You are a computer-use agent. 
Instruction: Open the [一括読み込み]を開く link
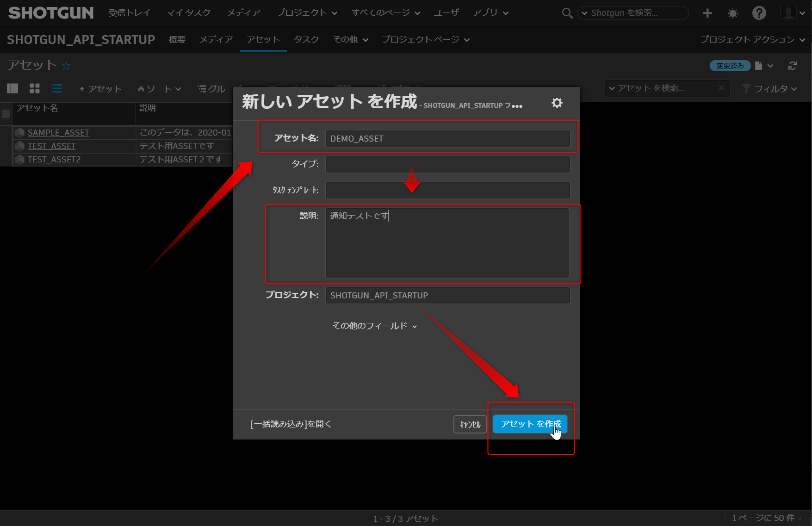291,424
